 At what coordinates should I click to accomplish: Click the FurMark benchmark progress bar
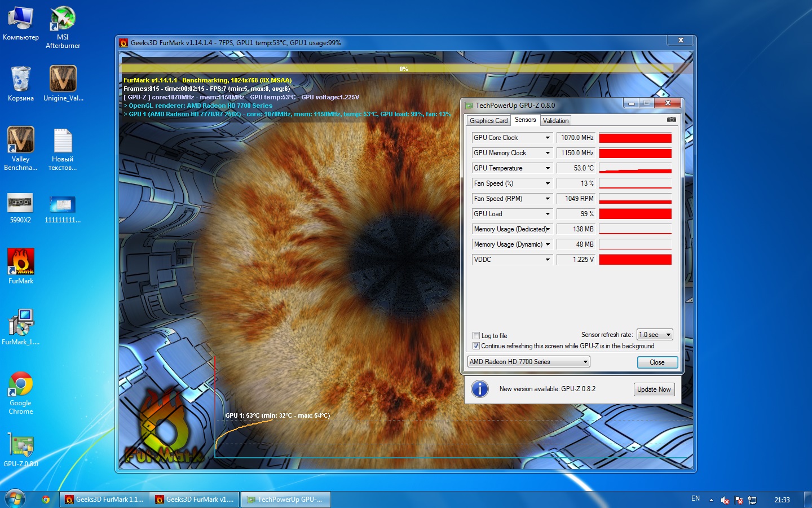coord(397,68)
